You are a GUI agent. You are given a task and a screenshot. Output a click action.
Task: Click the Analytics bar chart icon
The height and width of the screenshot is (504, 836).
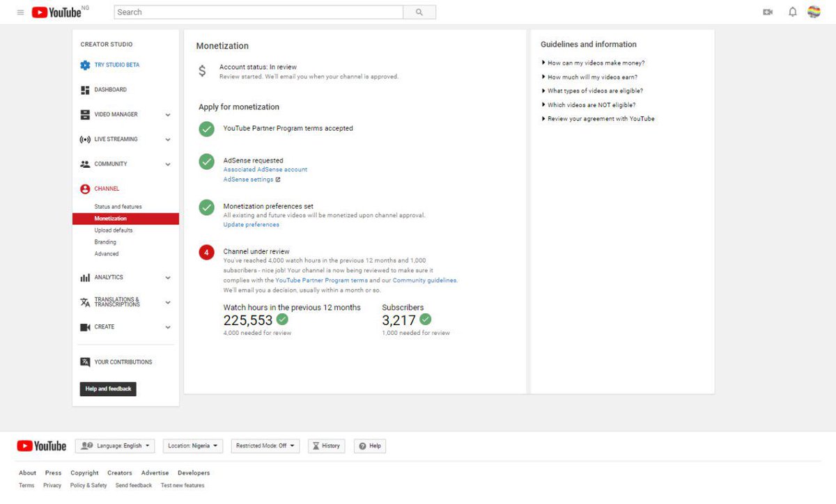click(85, 277)
